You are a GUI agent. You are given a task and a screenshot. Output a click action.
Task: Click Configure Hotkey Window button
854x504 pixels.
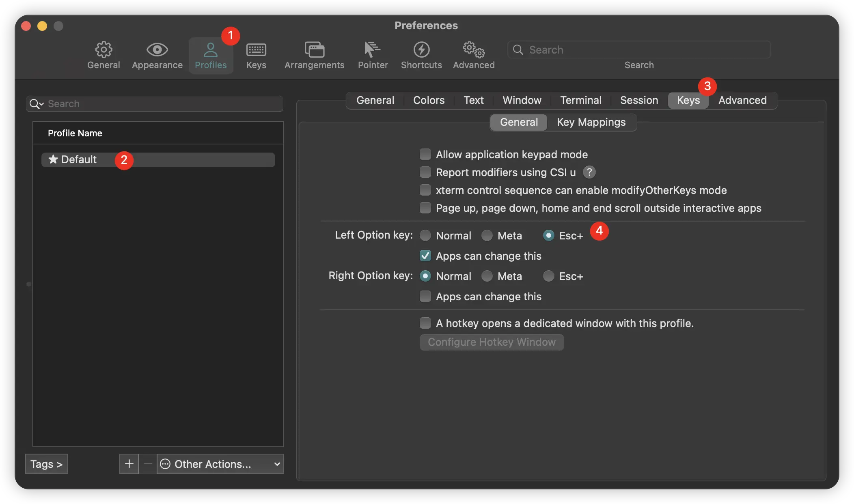pyautogui.click(x=492, y=342)
